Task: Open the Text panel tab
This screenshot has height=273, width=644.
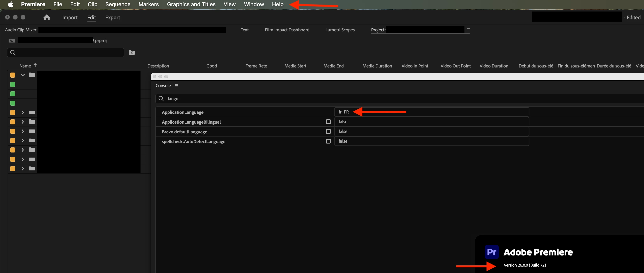Action: (245, 30)
